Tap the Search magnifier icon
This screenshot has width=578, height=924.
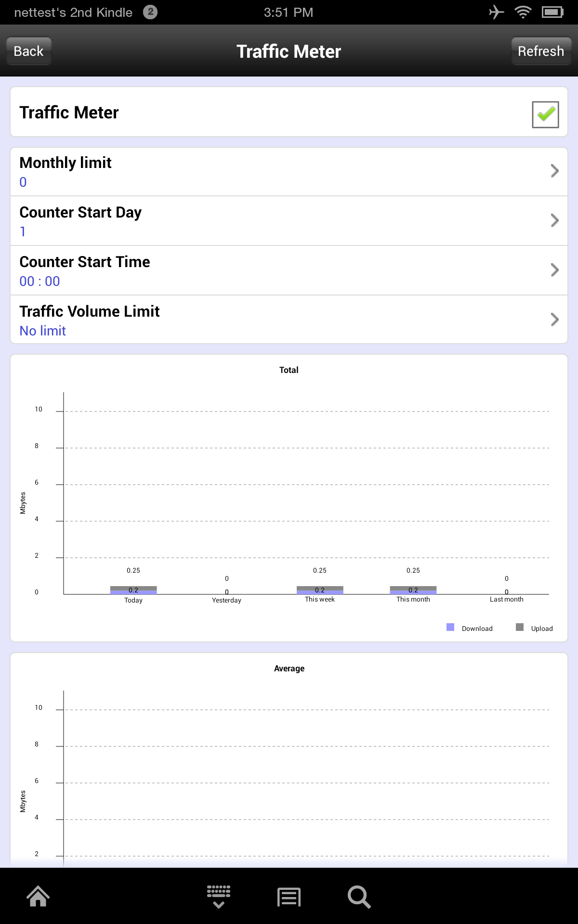pyautogui.click(x=359, y=897)
